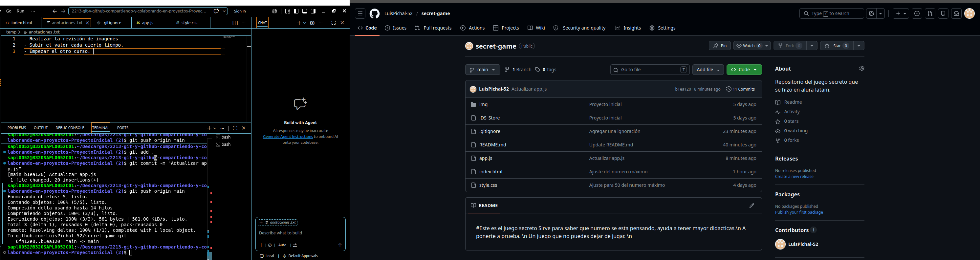Open more actions in terminal panel
The height and width of the screenshot is (260, 980).
223,128
